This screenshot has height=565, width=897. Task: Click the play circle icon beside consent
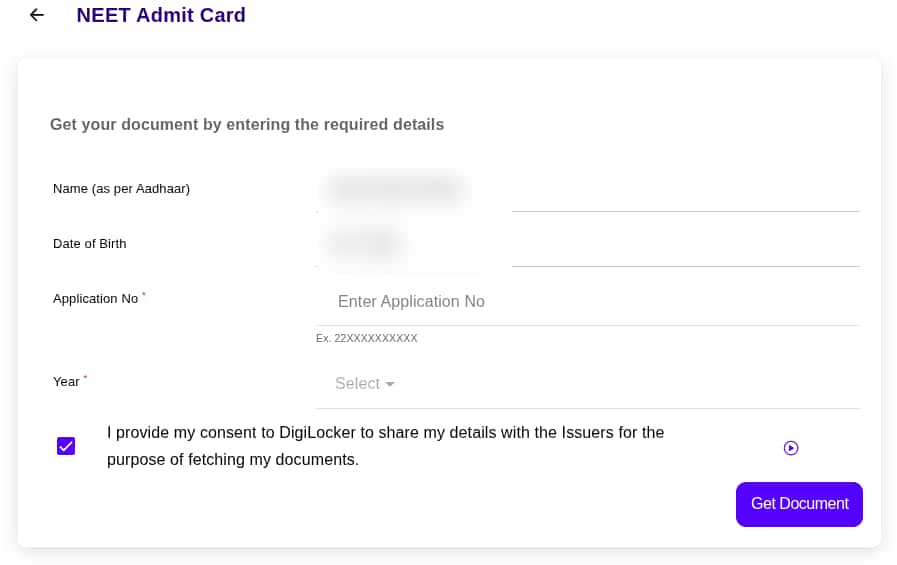coord(791,448)
